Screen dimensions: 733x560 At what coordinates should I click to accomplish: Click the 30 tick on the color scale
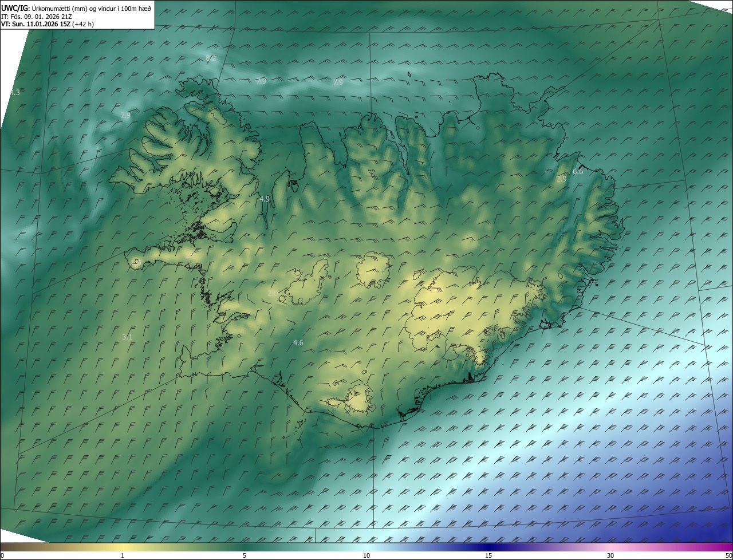point(610,555)
